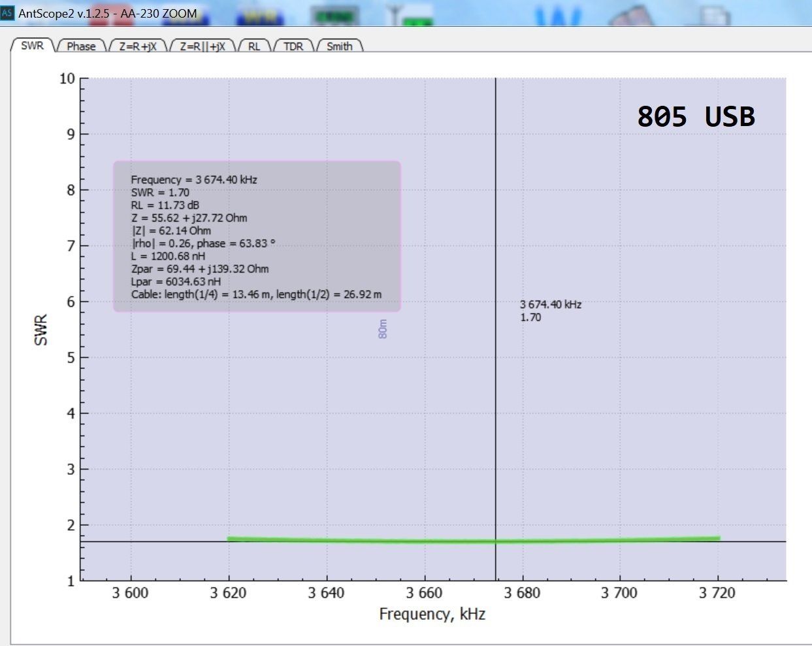Switch to the SWR tab
The image size is (812, 646).
pyautogui.click(x=32, y=46)
